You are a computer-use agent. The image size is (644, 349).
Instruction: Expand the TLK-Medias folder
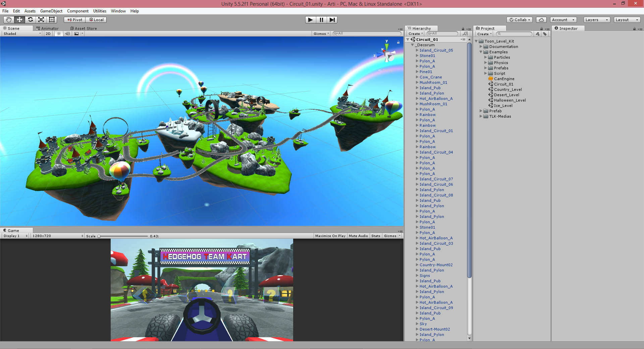[481, 116]
